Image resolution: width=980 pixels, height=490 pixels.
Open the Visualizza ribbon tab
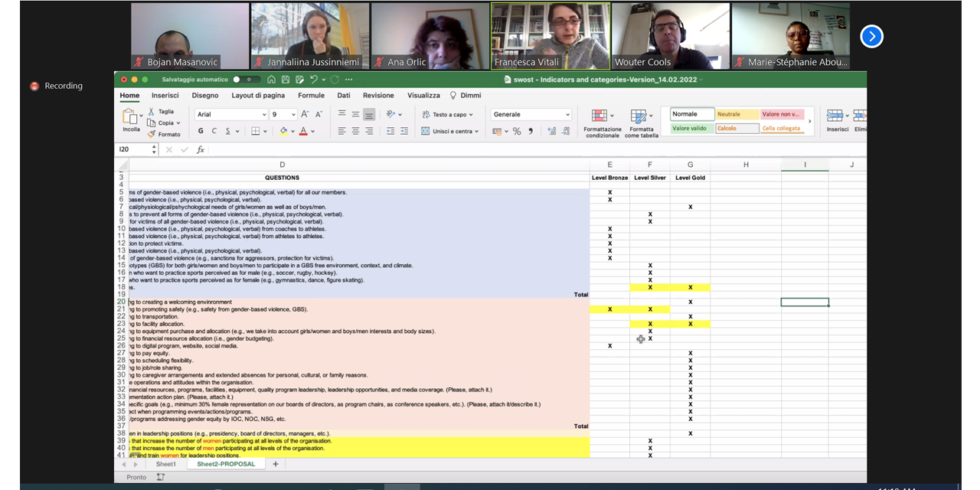[423, 96]
